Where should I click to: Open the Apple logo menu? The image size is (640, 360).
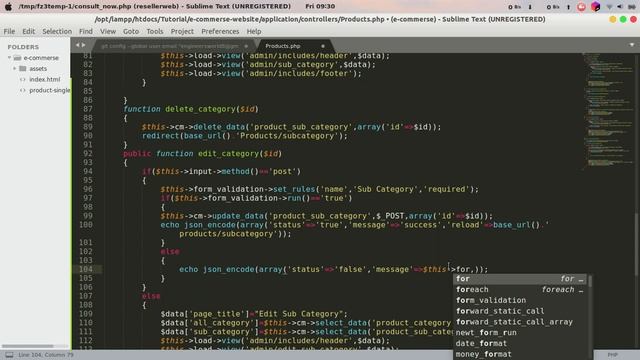[8, 7]
